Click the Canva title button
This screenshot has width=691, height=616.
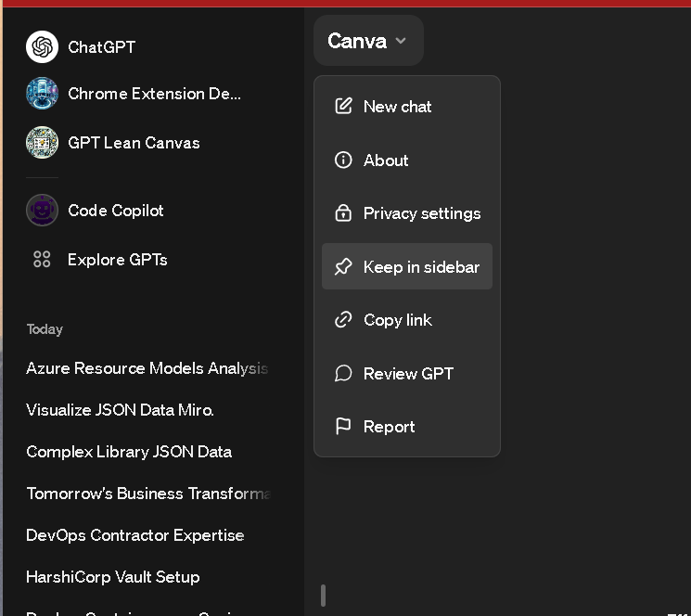pos(368,41)
